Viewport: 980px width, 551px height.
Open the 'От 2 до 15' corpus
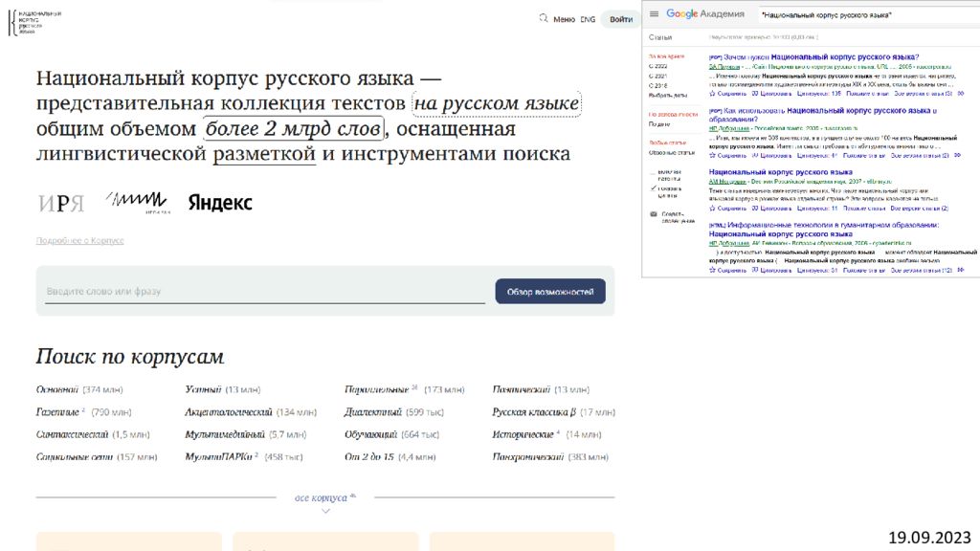point(390,456)
